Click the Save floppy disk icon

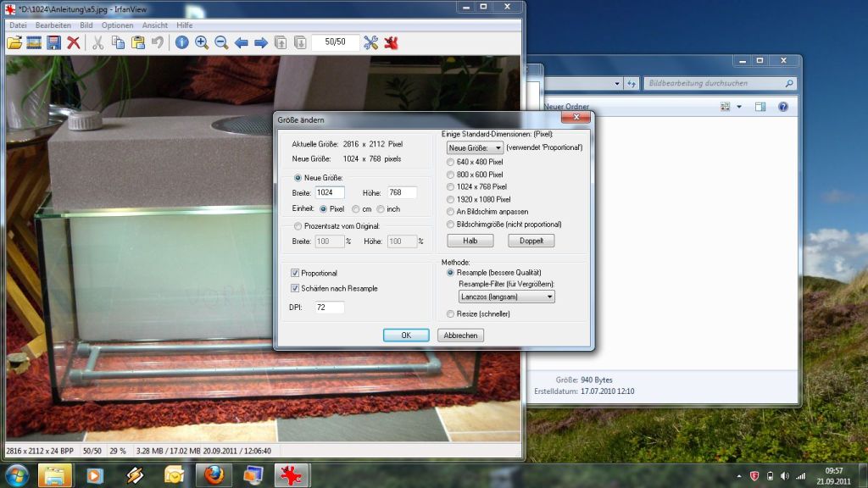point(53,42)
